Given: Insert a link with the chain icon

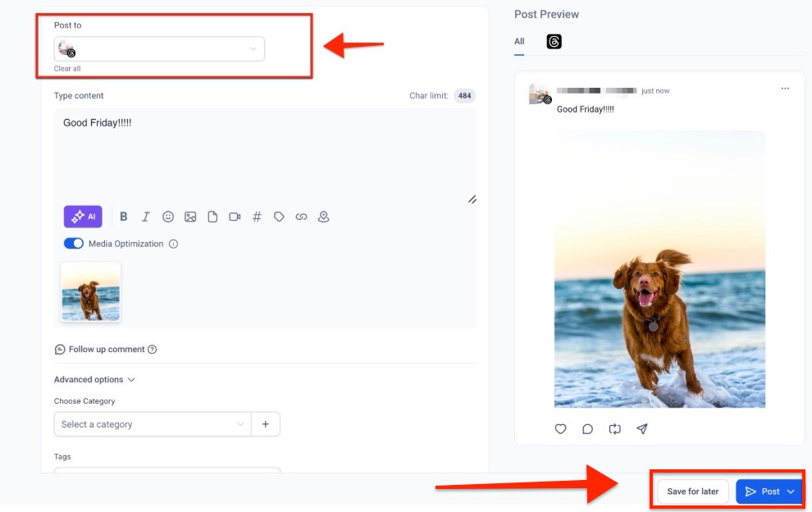Looking at the screenshot, I should 301,217.
